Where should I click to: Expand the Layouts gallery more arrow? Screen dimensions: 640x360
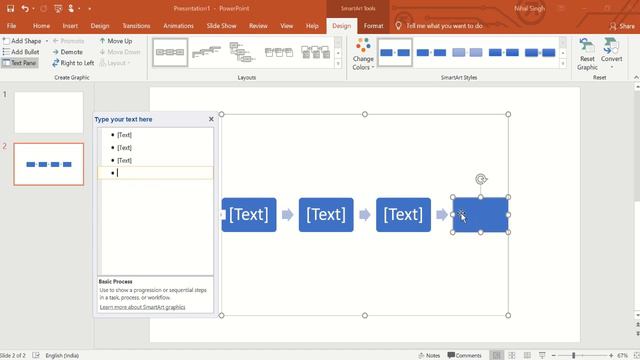pyautogui.click(x=338, y=64)
